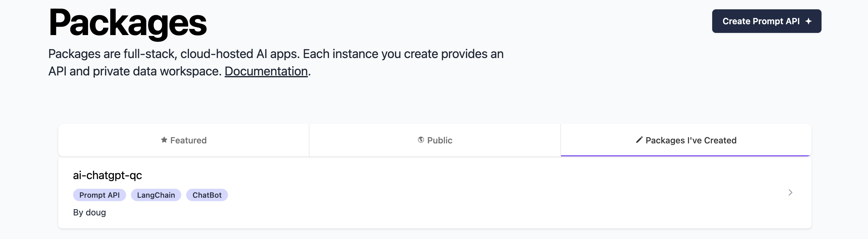Click the star icon on Featured tab

pyautogui.click(x=164, y=140)
